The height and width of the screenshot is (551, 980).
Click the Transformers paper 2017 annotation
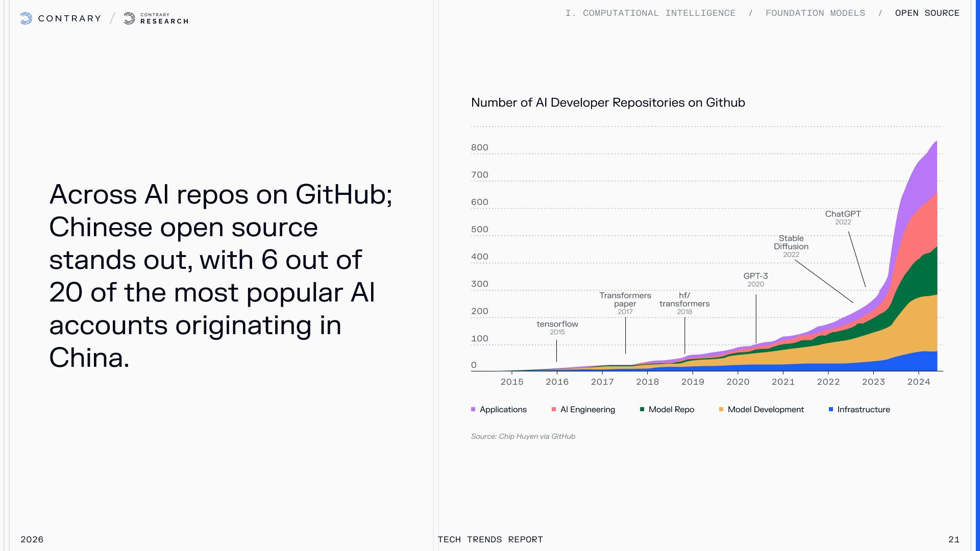tap(625, 303)
